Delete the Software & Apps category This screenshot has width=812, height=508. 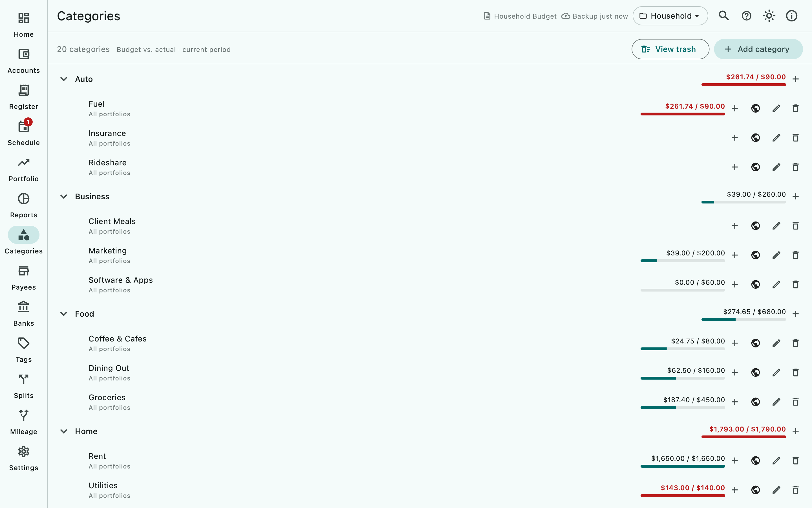click(x=796, y=284)
